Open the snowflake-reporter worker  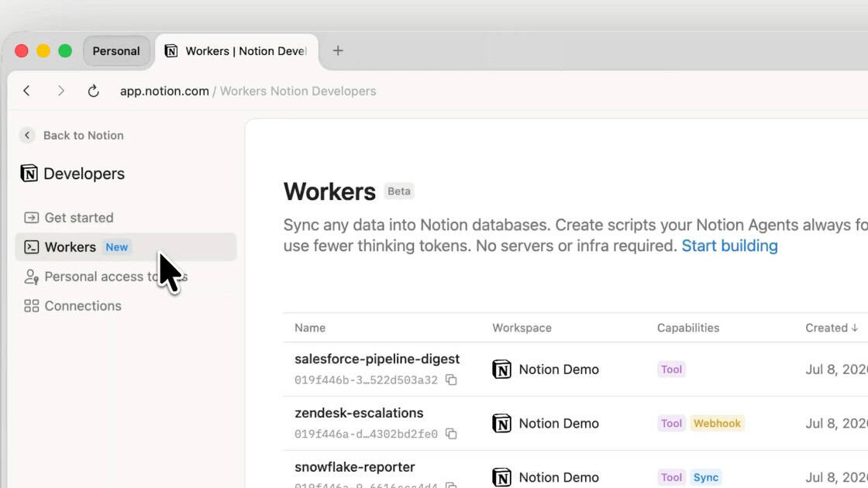click(355, 467)
